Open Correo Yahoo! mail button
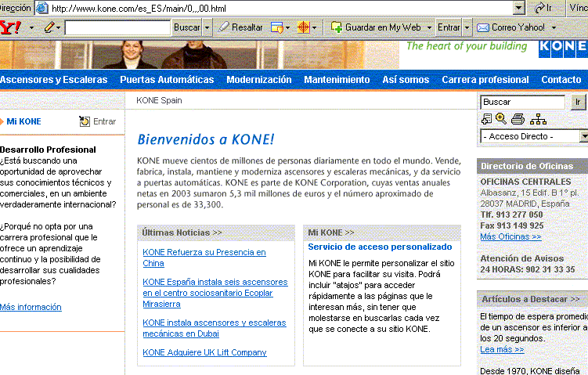588x375 pixels. 510,27
